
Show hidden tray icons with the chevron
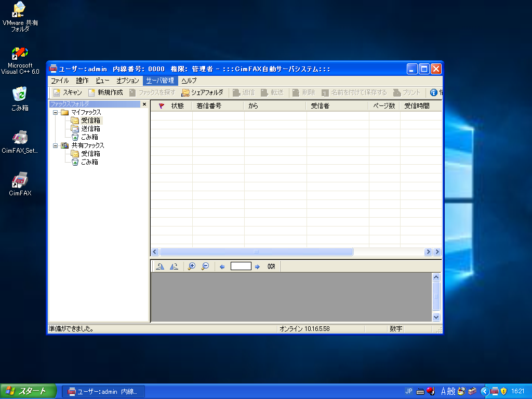click(x=484, y=392)
